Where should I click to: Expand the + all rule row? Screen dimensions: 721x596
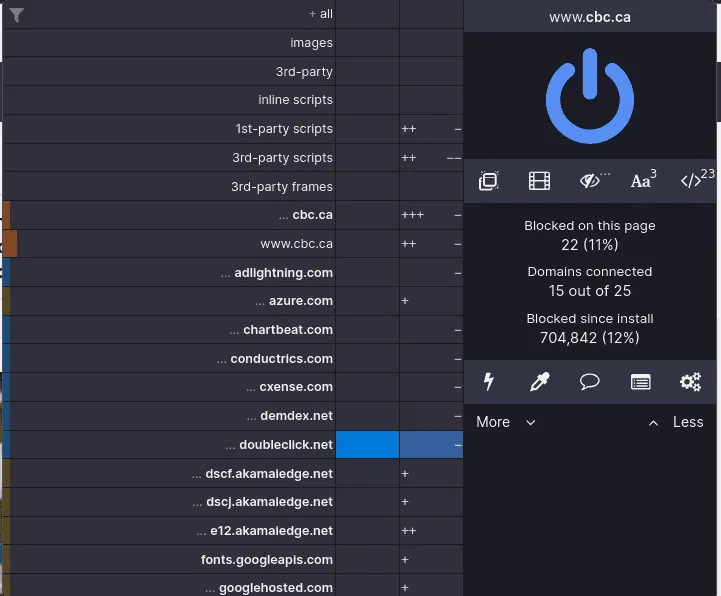(x=169, y=14)
